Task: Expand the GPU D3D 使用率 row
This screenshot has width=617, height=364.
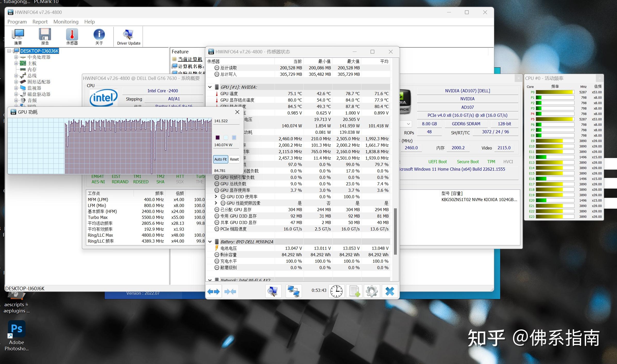Action: 216,197
